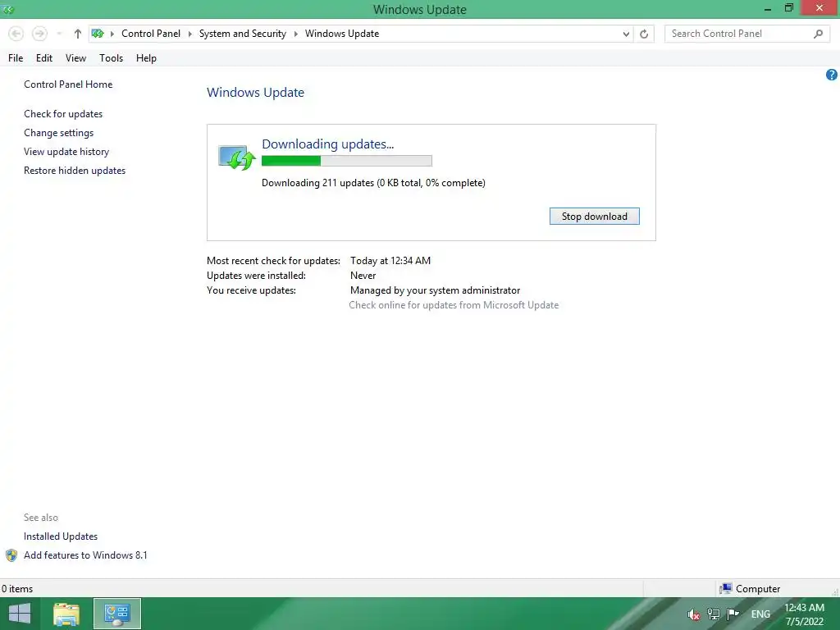Screen dimensions: 840x630
Task: Select the Control Panel breadcrumb
Action: 151,34
